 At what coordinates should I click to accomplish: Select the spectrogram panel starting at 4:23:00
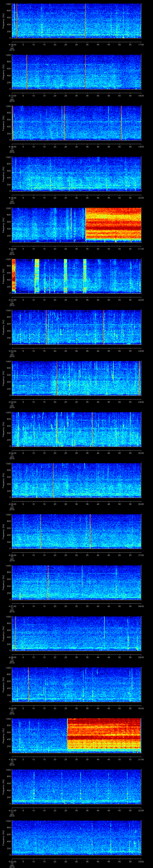77,378
